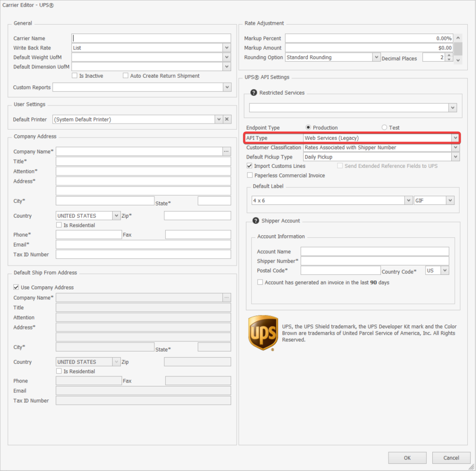The image size is (476, 471).
Task: Click the UPS shield logo
Action: [263, 333]
